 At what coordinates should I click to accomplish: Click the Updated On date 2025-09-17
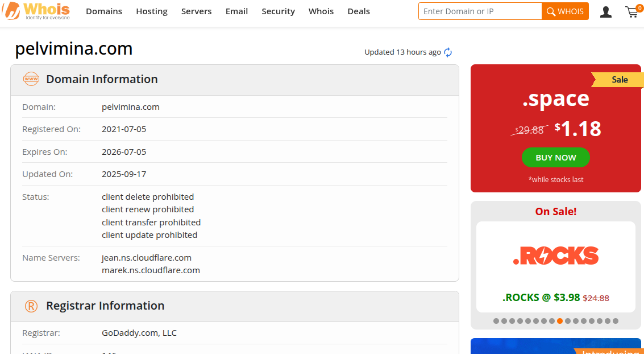coord(124,174)
